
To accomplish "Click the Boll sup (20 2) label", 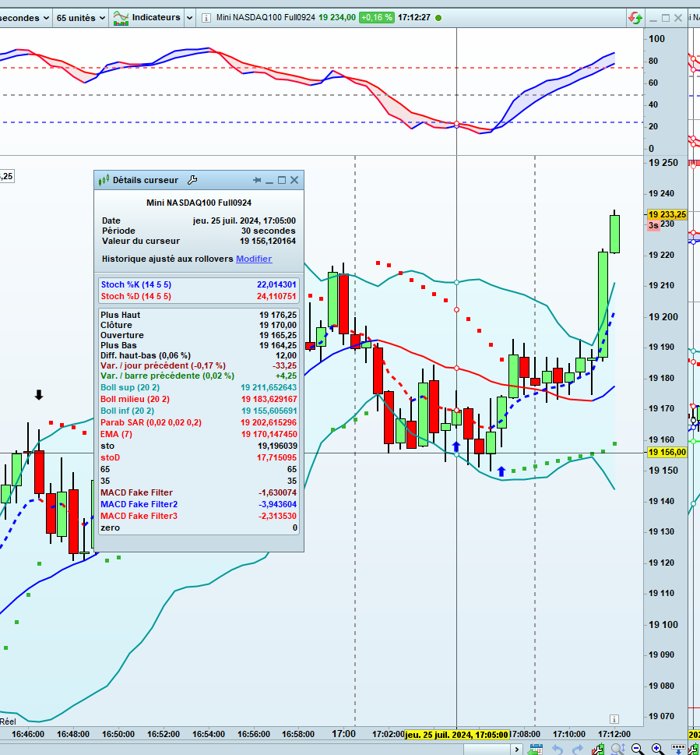I will coord(130,387).
